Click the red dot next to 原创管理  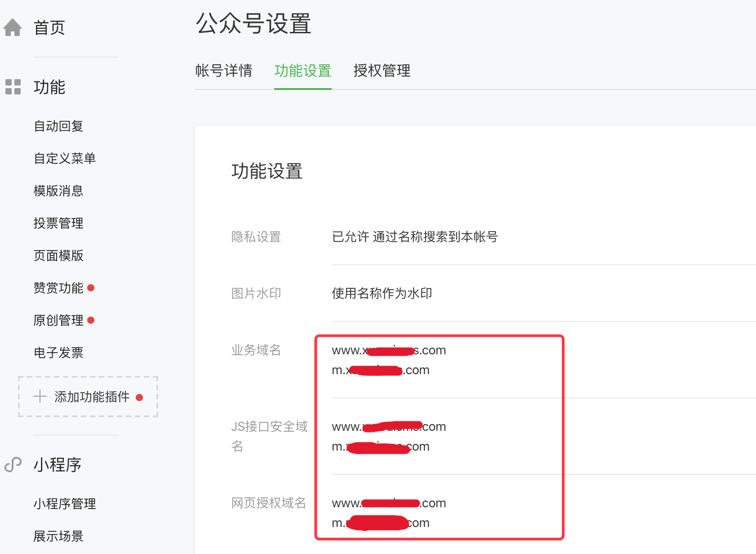click(x=91, y=320)
